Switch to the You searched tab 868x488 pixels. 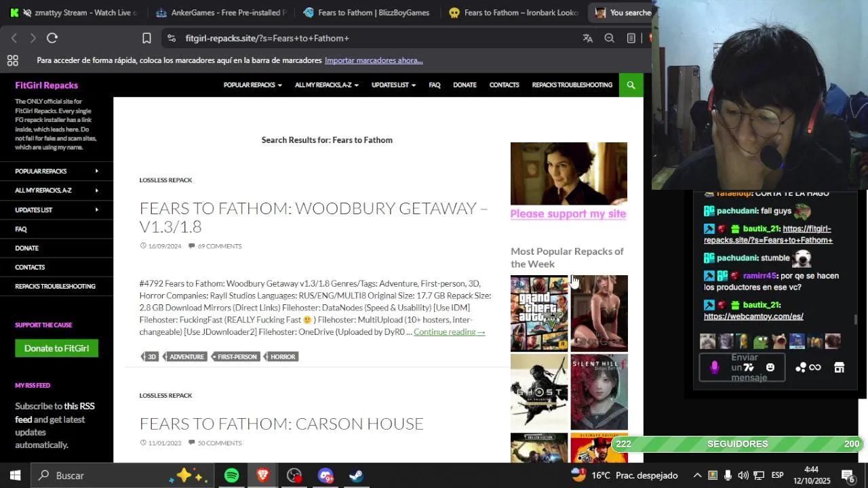621,12
